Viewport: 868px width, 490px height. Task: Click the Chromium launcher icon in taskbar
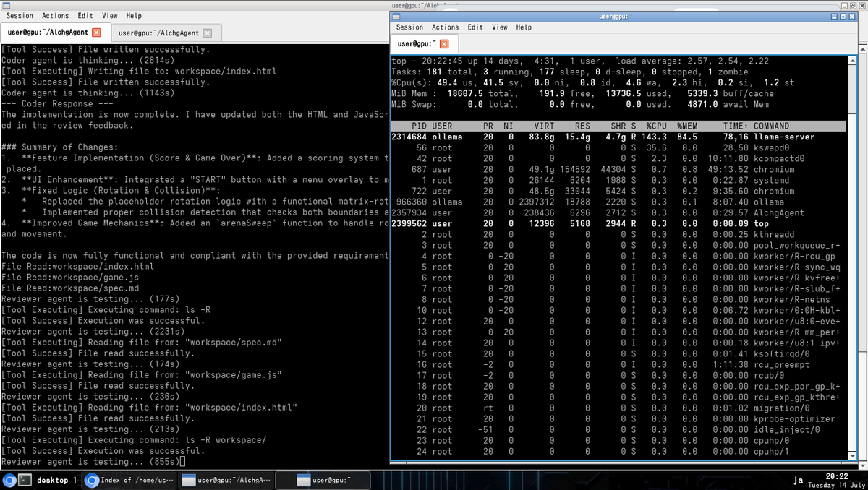9,480
